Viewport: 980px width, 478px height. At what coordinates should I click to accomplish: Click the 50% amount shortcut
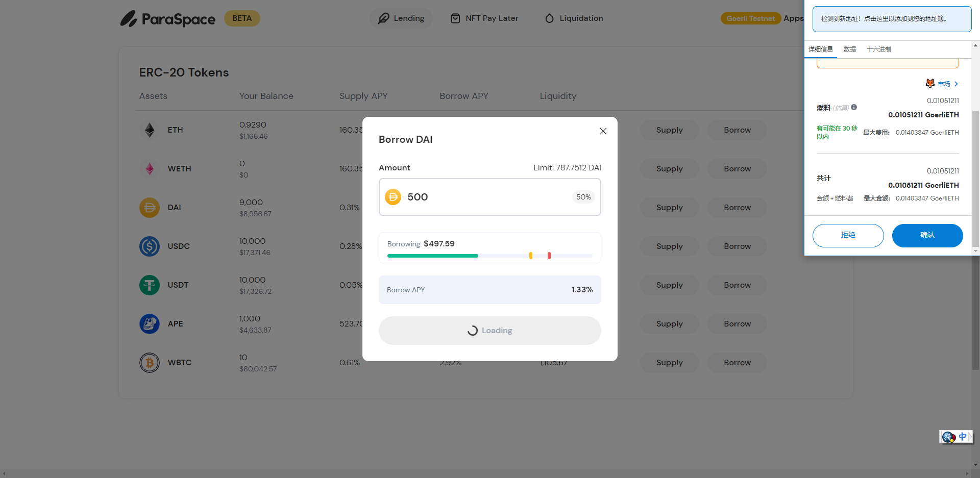pyautogui.click(x=583, y=197)
